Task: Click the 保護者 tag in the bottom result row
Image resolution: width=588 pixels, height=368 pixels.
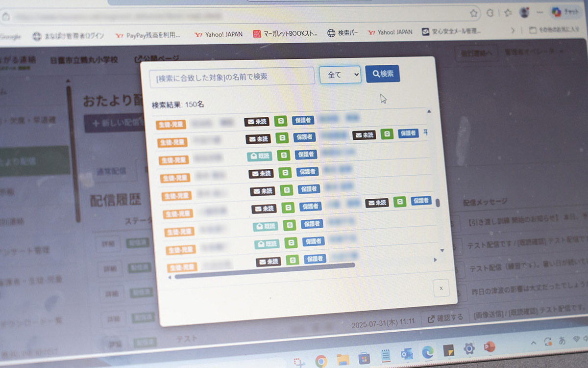Action: pos(315,259)
